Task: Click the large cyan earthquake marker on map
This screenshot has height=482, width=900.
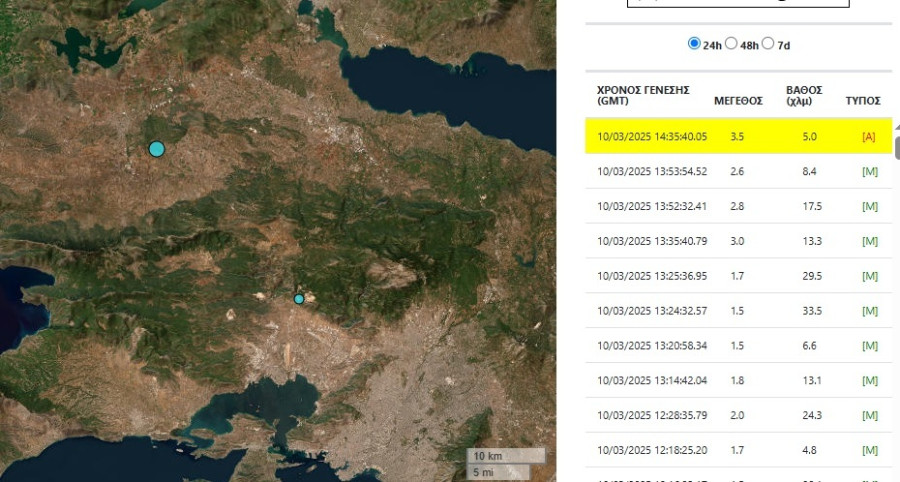Action: [x=156, y=149]
